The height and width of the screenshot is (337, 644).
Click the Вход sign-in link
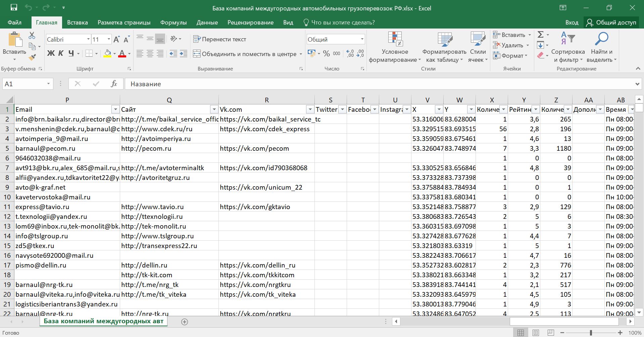point(572,22)
